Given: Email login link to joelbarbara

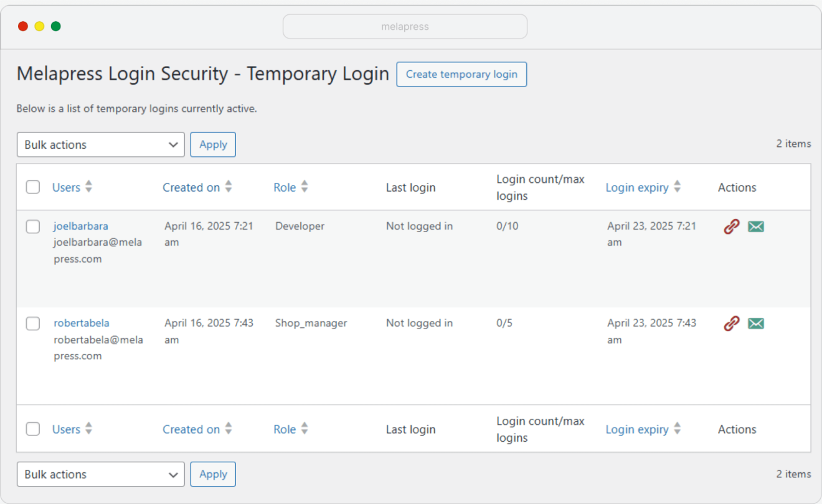Looking at the screenshot, I should (x=756, y=226).
